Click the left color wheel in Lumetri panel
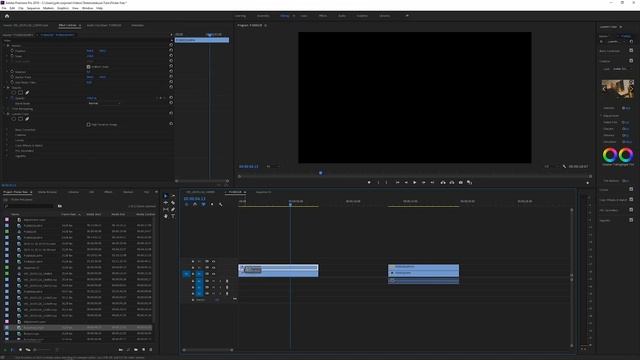 [x=610, y=155]
